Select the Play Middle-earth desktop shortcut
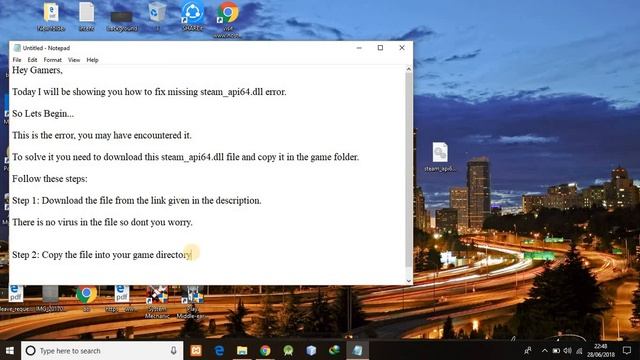Screen dimensions: 640x360 click(x=192, y=302)
